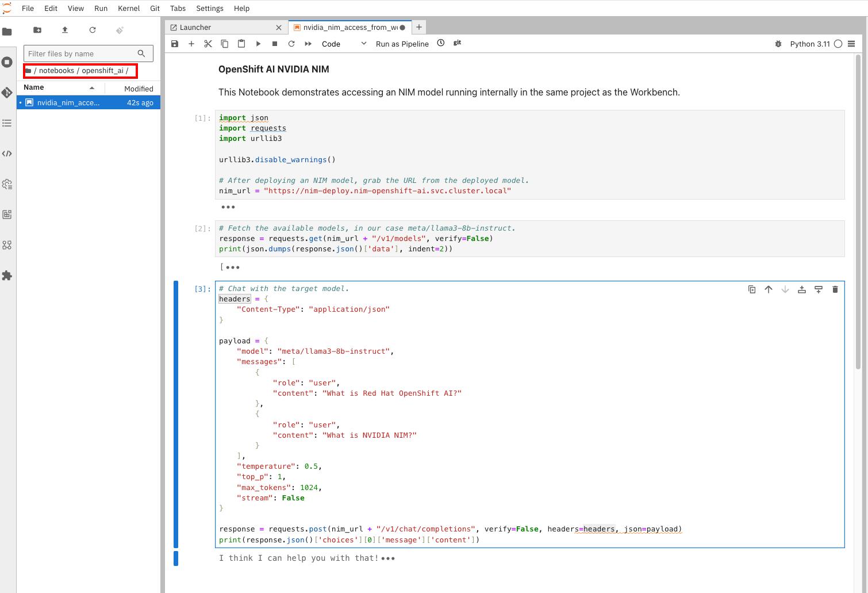Click the kernel status circle indicator
Screen dimensions: 868x593
point(838,44)
